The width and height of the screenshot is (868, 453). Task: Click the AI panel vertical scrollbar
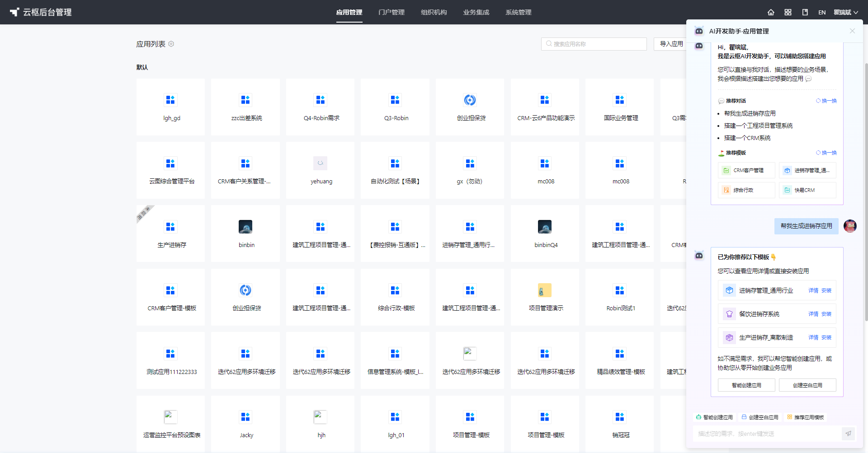(x=866, y=192)
